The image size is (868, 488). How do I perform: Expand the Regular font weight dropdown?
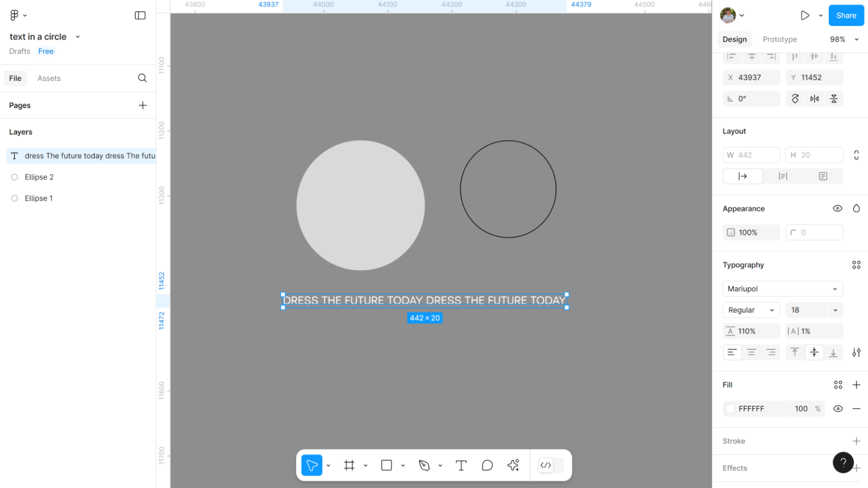[x=751, y=310]
